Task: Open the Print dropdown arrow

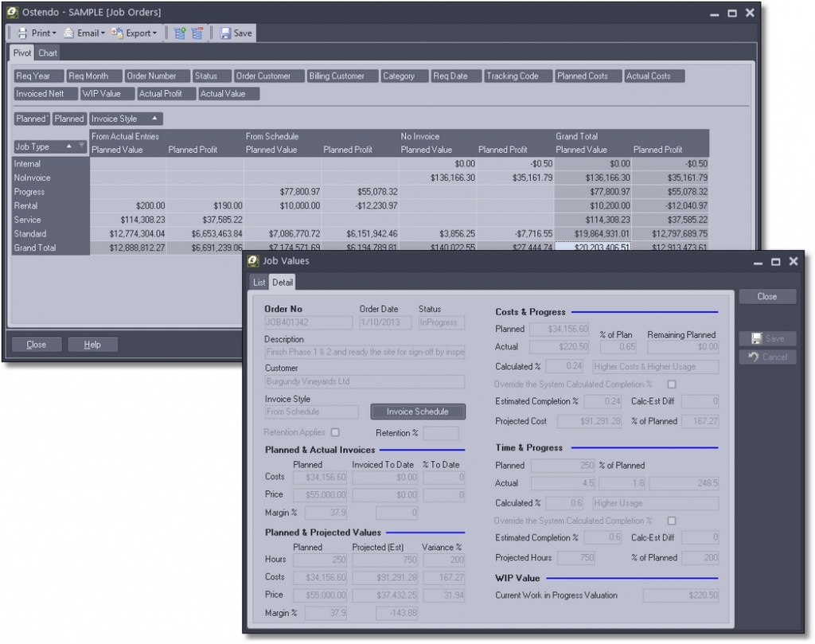Action: (54, 33)
